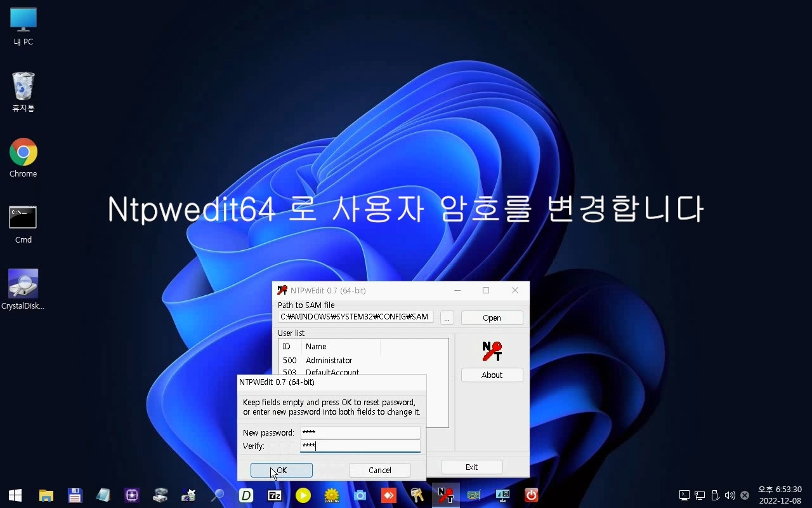Image resolution: width=812 pixels, height=508 pixels.
Task: Open the sunflower Imagine viewer icon
Action: coord(332,495)
